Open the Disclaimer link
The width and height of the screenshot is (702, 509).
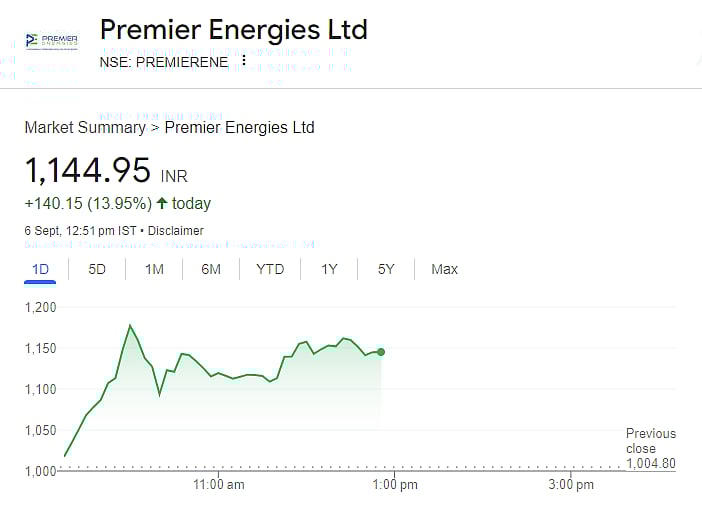[176, 231]
